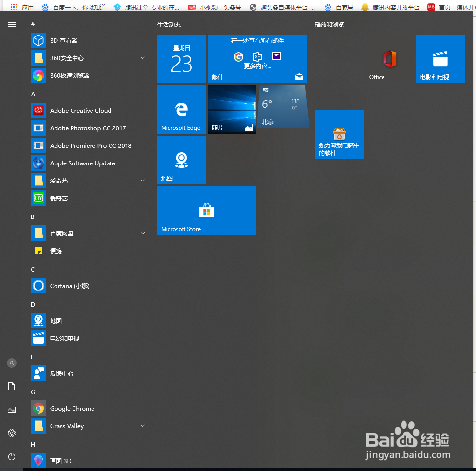Click the A letter group header
Image resolution: width=476 pixels, height=471 pixels.
click(33, 94)
